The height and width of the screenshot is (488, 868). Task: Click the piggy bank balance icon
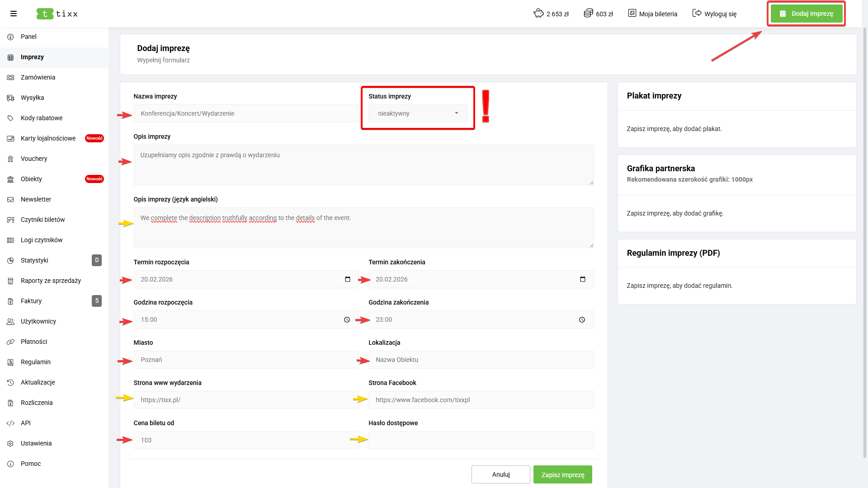[x=538, y=14]
